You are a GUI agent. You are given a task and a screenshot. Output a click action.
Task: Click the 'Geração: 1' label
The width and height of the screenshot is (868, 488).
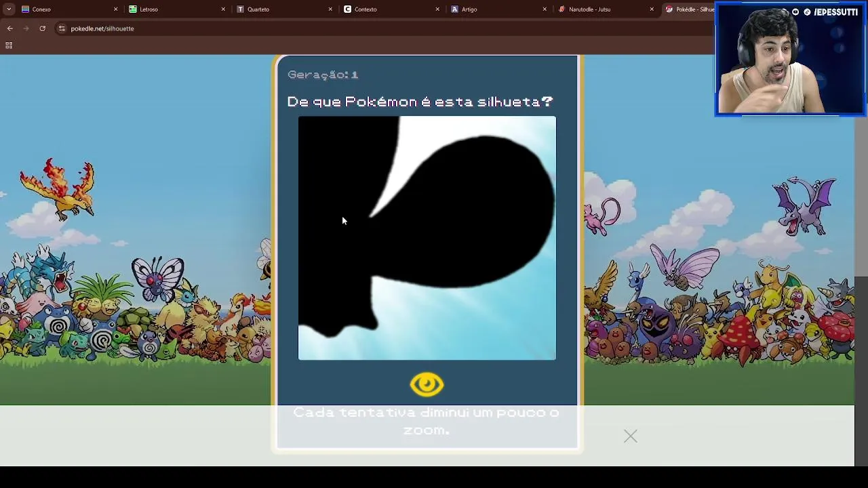(x=323, y=75)
